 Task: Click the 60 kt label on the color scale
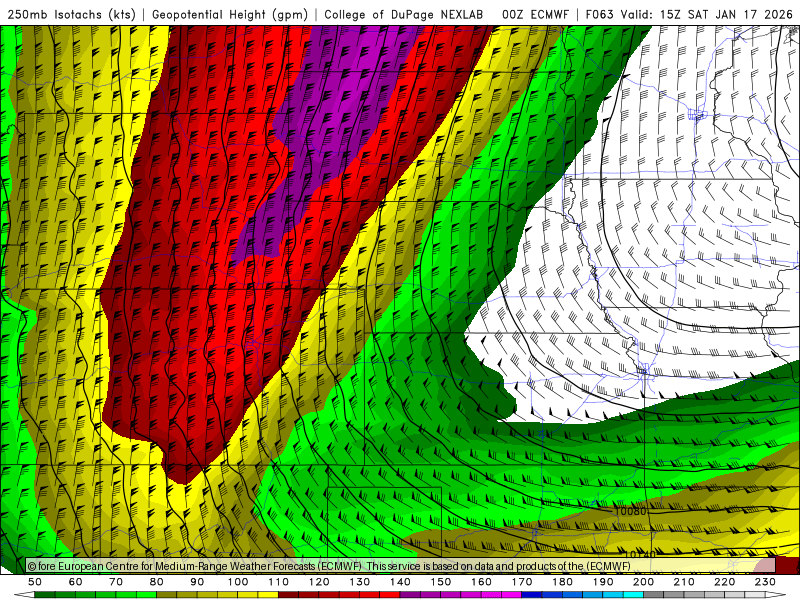click(x=76, y=582)
